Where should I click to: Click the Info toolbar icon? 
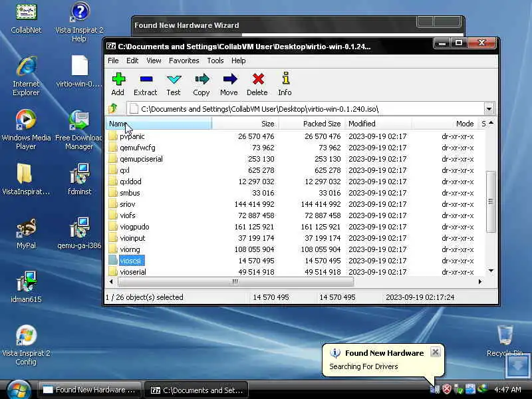coord(286,78)
